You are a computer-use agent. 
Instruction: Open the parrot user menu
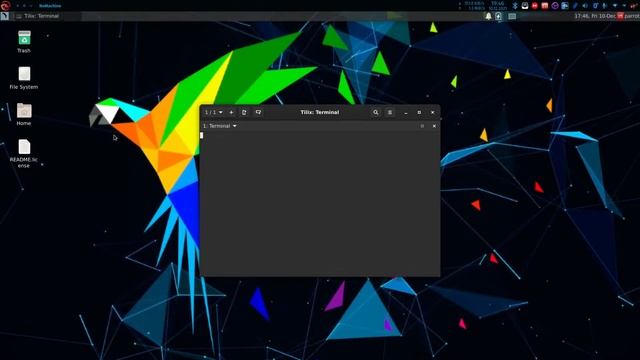coord(628,16)
